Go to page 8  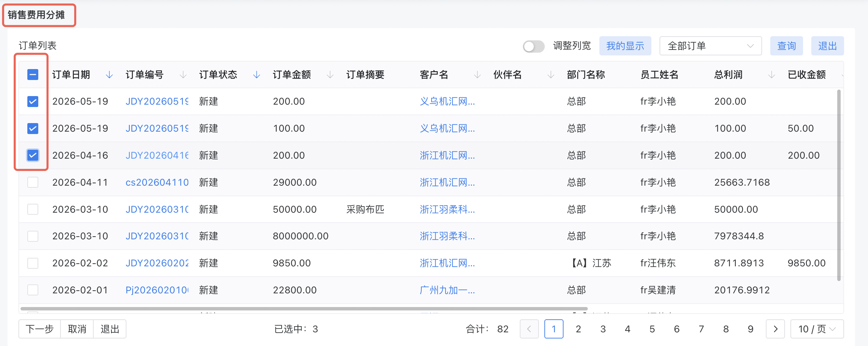726,329
